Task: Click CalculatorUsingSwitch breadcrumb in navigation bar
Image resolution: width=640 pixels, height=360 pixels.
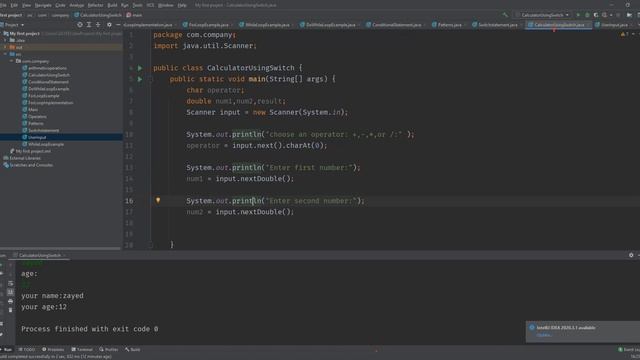Action: point(98,15)
